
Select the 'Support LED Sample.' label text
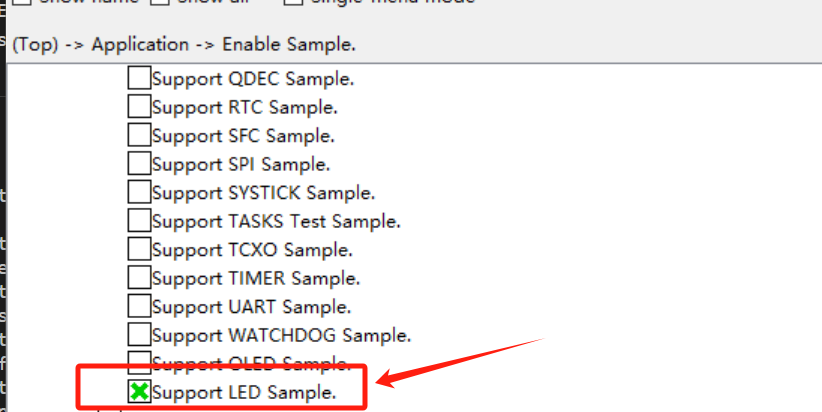244,393
